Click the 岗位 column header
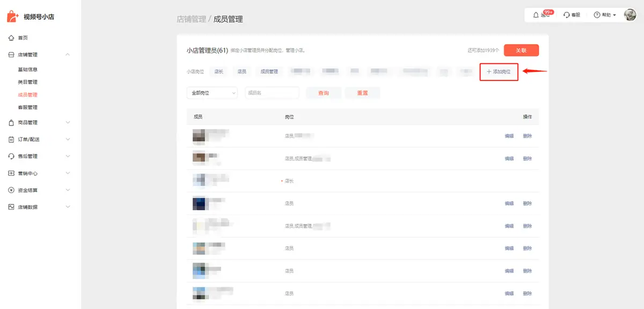The image size is (644, 309). tap(289, 117)
